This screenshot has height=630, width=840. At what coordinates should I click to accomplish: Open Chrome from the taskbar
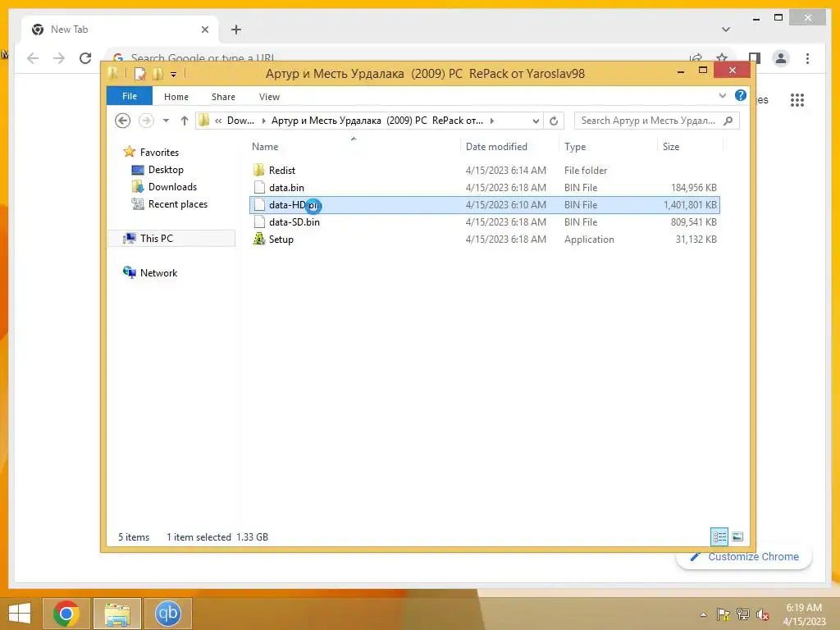coord(66,614)
